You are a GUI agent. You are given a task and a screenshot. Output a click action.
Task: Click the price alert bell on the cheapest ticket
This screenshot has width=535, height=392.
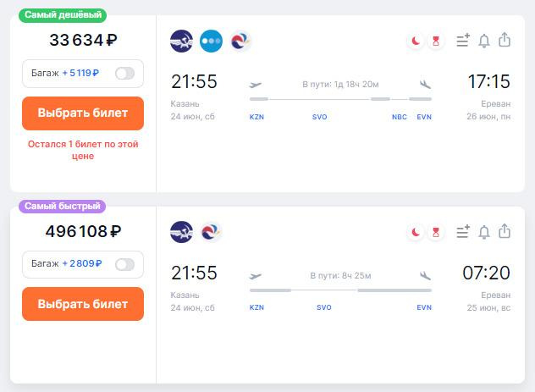pyautogui.click(x=484, y=41)
